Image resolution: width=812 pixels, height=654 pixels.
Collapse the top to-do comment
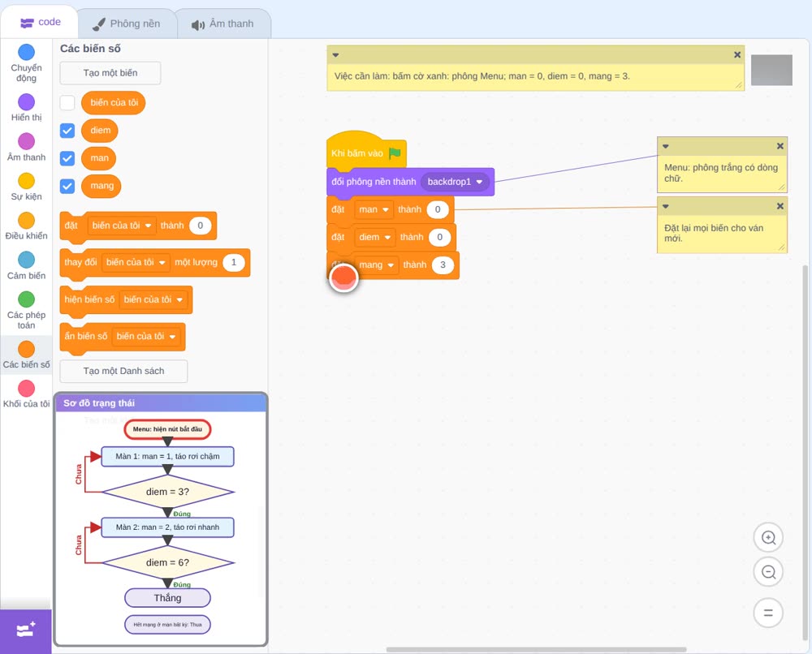click(335, 55)
